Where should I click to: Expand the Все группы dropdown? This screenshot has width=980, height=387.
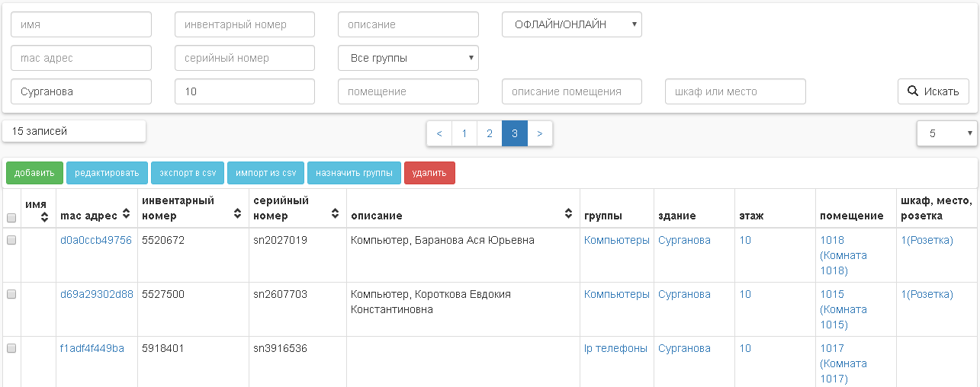click(408, 58)
